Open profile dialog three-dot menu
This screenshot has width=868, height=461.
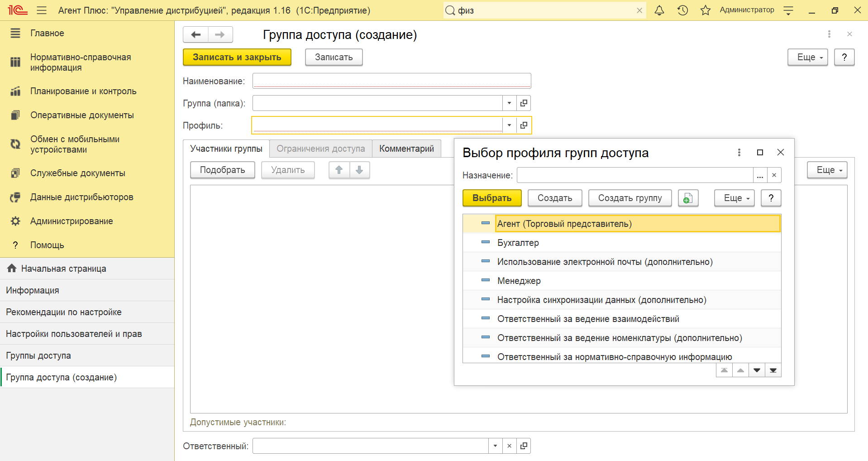(x=739, y=152)
